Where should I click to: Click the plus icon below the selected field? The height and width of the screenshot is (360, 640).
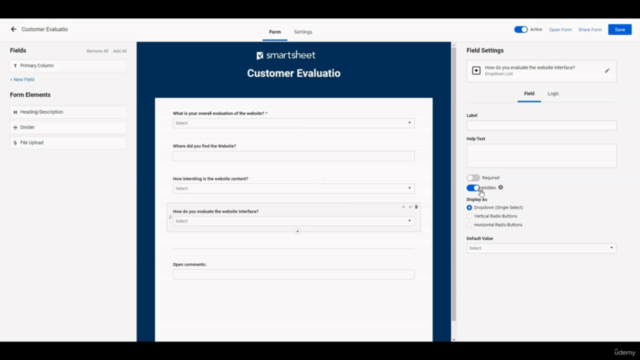297,231
